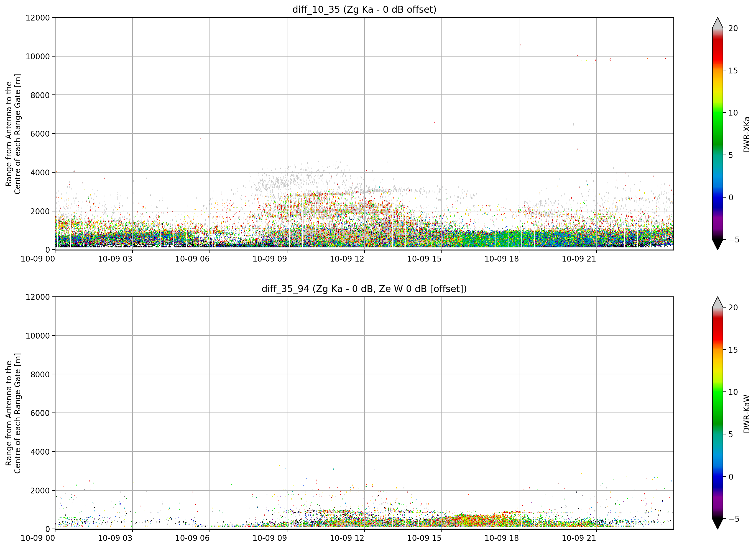756x548 pixels.
Task: Click the '4000' y tick on the diff_35_94 plot
Action: (40, 452)
